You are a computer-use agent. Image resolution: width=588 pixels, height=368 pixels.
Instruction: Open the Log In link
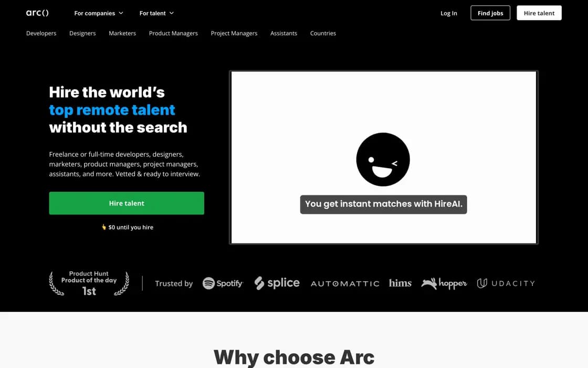pyautogui.click(x=448, y=13)
